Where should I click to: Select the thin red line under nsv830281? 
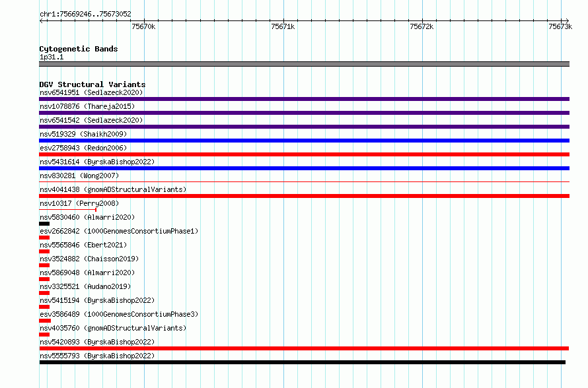tap(304, 182)
